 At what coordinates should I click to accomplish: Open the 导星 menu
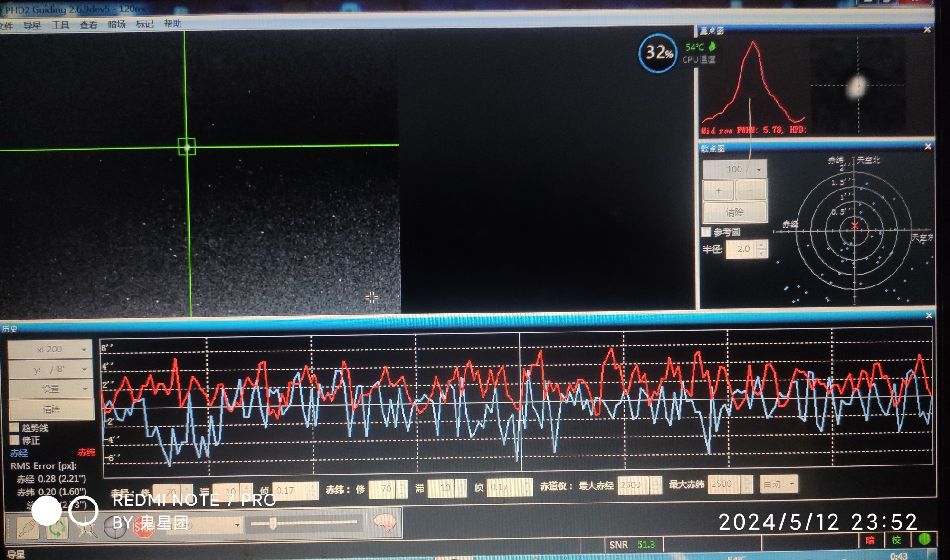click(x=32, y=25)
